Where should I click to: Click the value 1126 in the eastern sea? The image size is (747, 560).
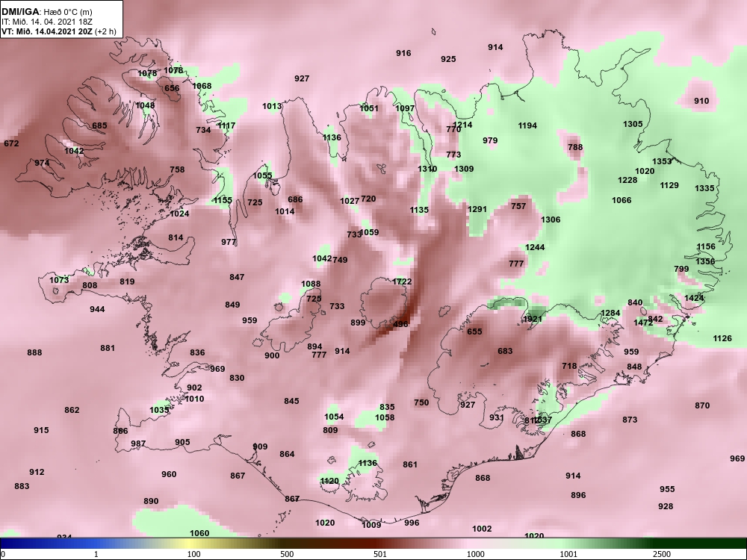coord(722,338)
